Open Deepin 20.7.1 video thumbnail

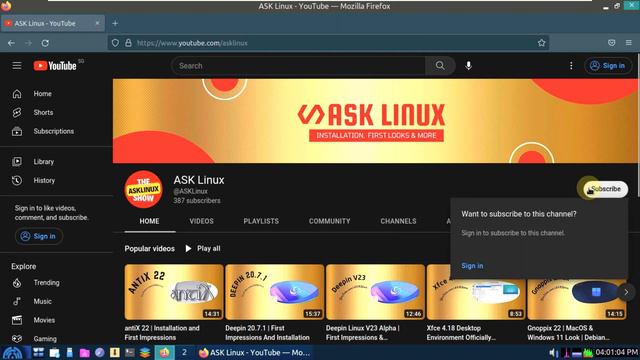275,292
